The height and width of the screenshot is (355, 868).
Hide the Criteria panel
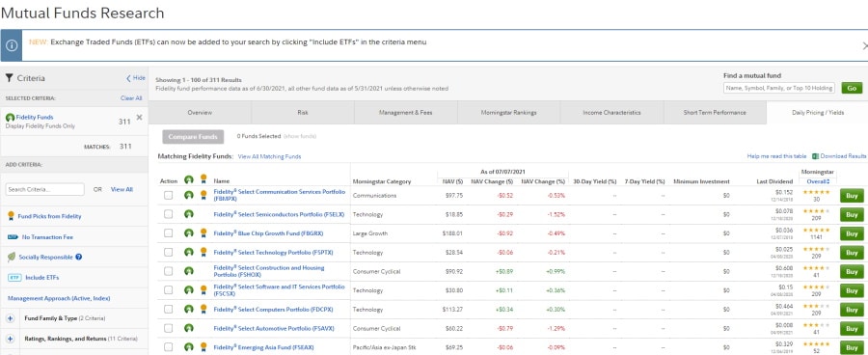point(136,78)
